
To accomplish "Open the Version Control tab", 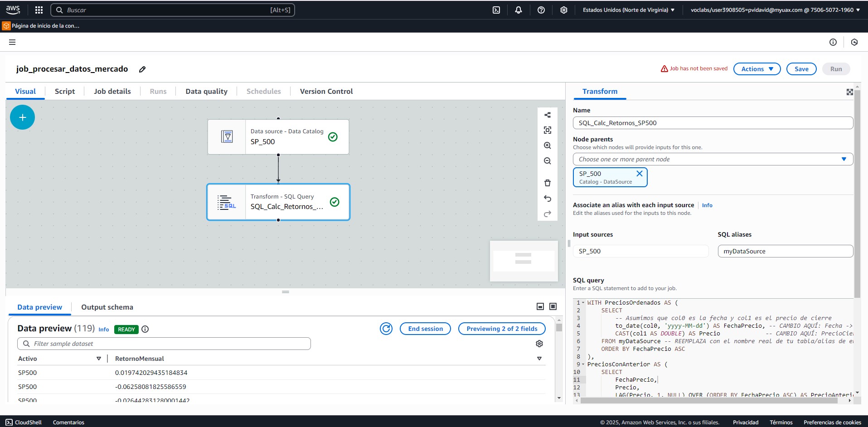I will [326, 91].
